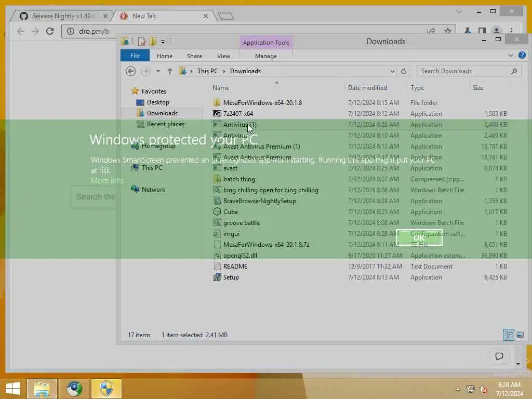Select Favorites in navigation pane

pos(154,91)
